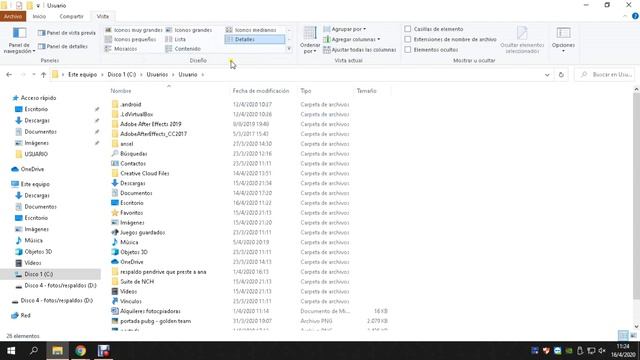Image resolution: width=640 pixels, height=360 pixels.
Task: Switch to details view status bar icon
Action: pyautogui.click(x=623, y=336)
